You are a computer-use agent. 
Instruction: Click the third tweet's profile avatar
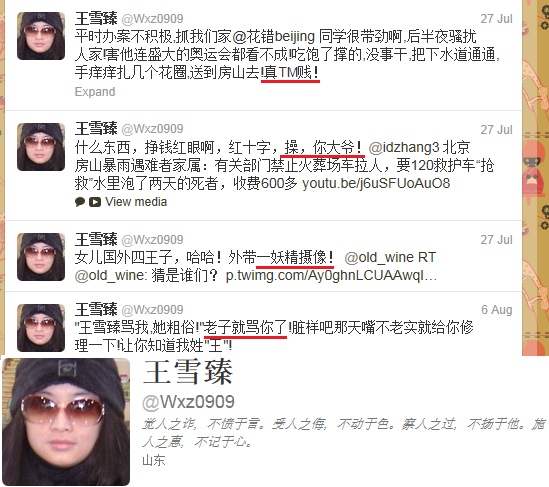click(41, 257)
